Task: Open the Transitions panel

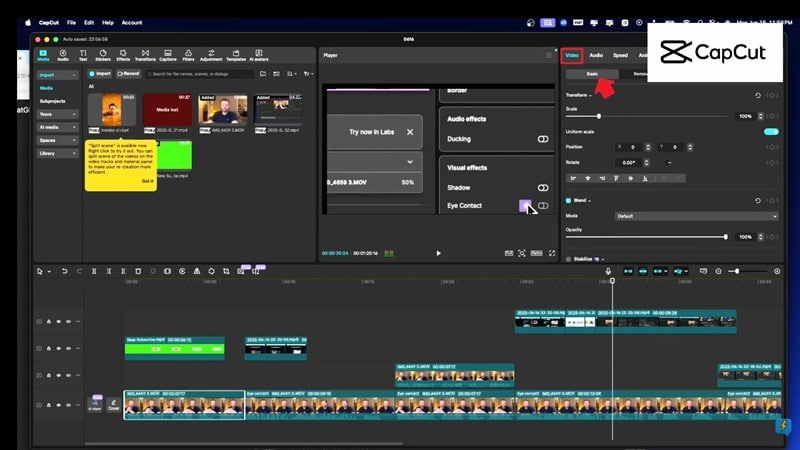Action: pyautogui.click(x=145, y=55)
